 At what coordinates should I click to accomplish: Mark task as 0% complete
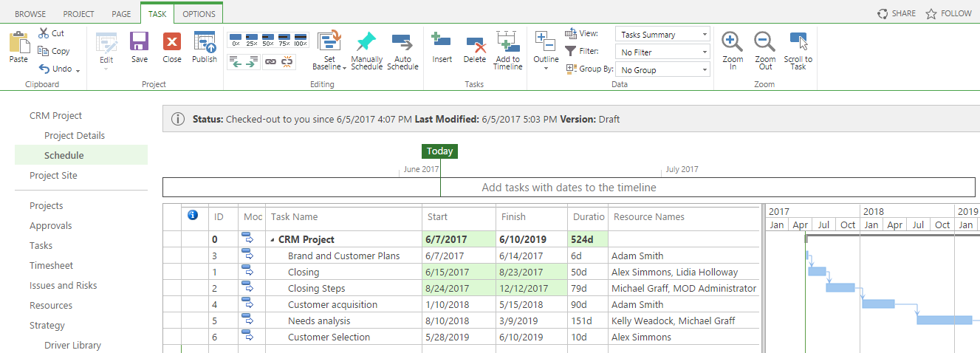[236, 39]
